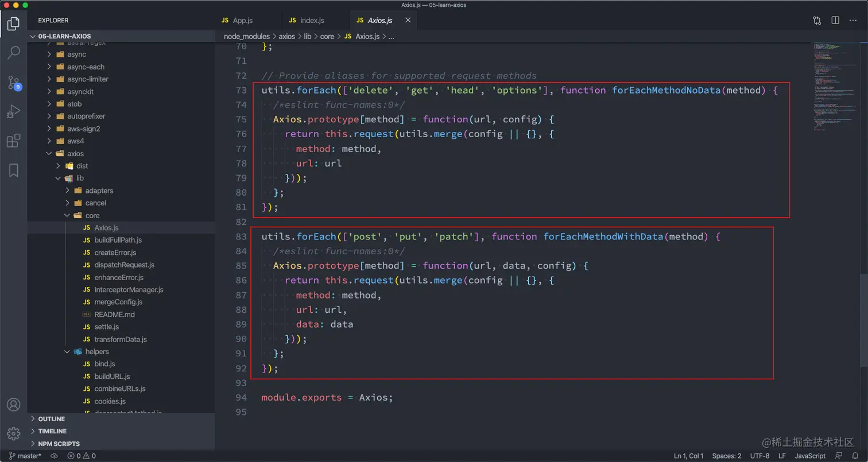Expand the OUTLINE section

point(121,419)
